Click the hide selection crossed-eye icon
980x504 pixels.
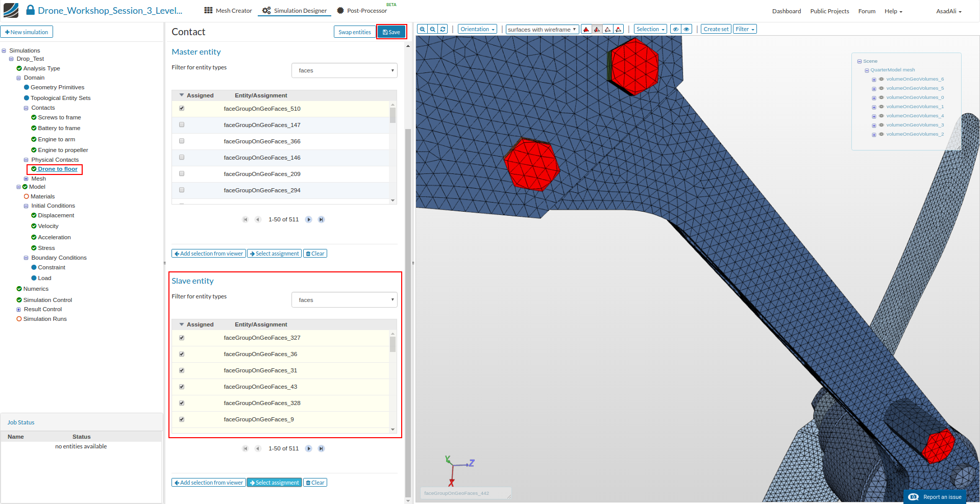pyautogui.click(x=676, y=30)
